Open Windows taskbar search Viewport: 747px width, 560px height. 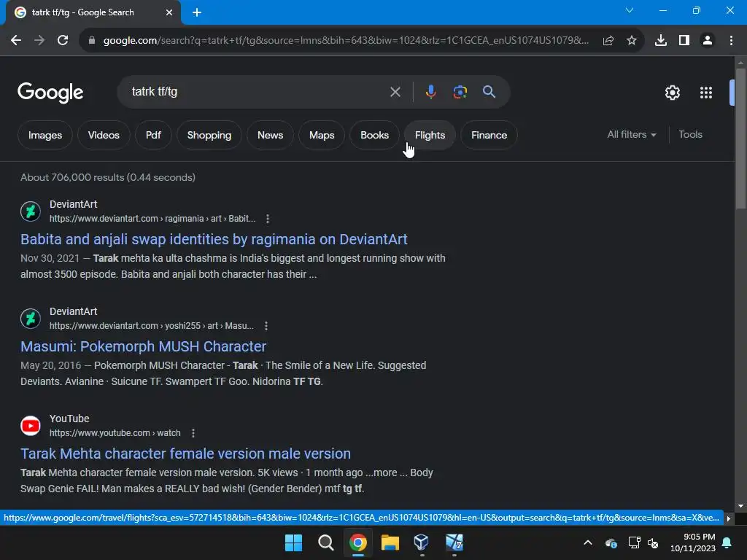click(x=326, y=542)
